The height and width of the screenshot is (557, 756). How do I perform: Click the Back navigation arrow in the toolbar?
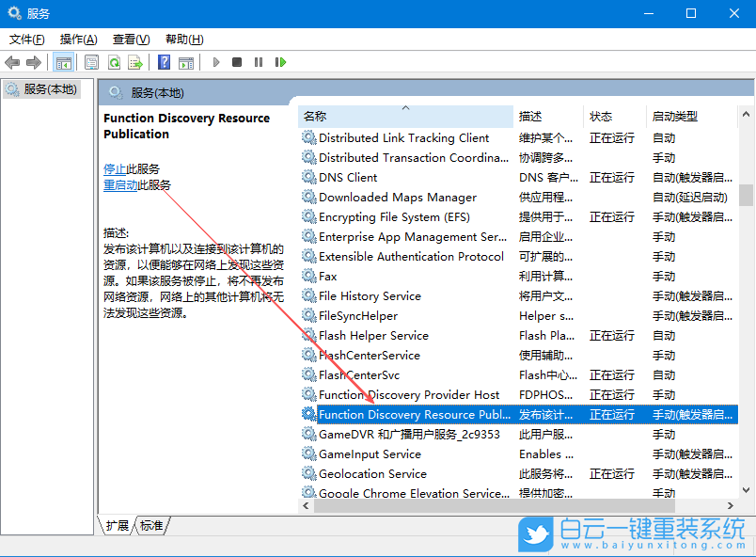(x=12, y=62)
